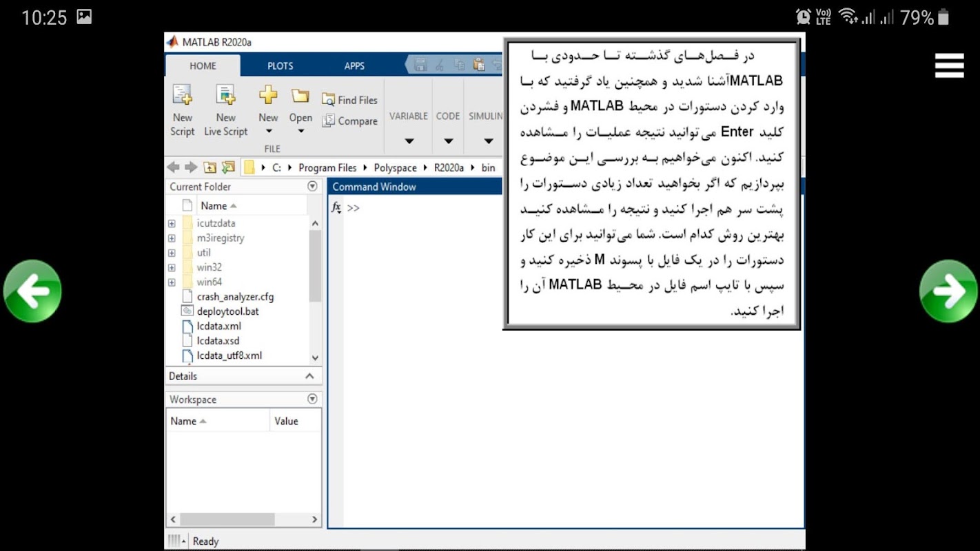Go to previous slide with green left arrow

pyautogui.click(x=32, y=291)
